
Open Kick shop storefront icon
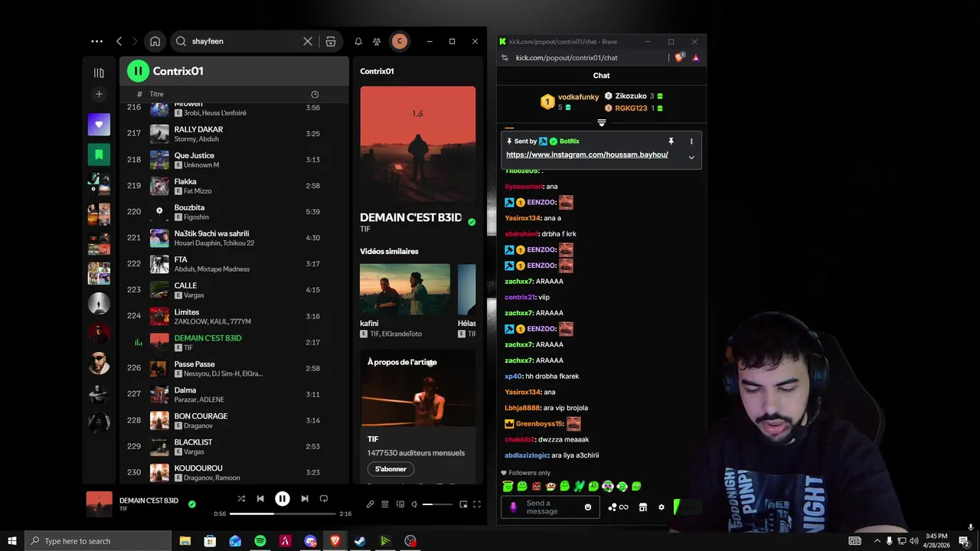pyautogui.click(x=643, y=507)
